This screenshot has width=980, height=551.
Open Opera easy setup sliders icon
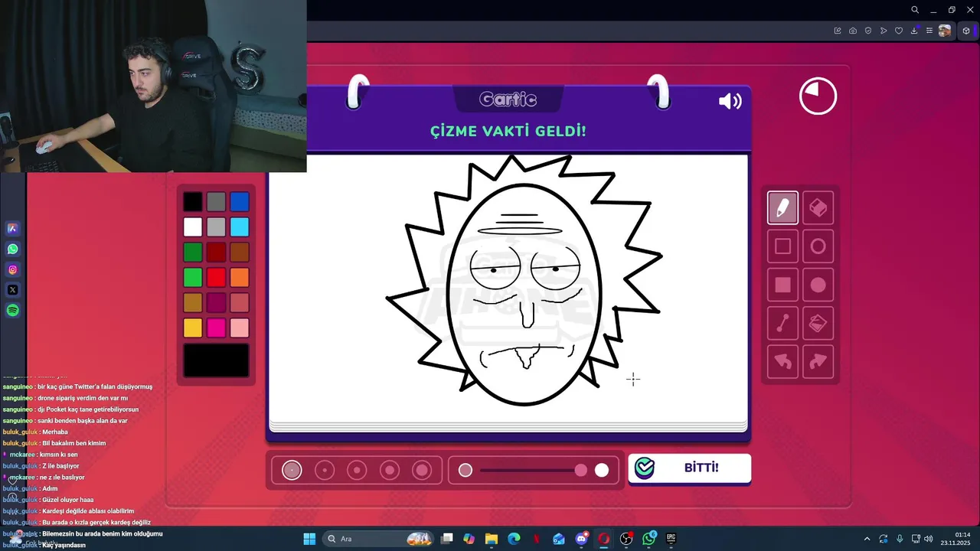coord(929,31)
